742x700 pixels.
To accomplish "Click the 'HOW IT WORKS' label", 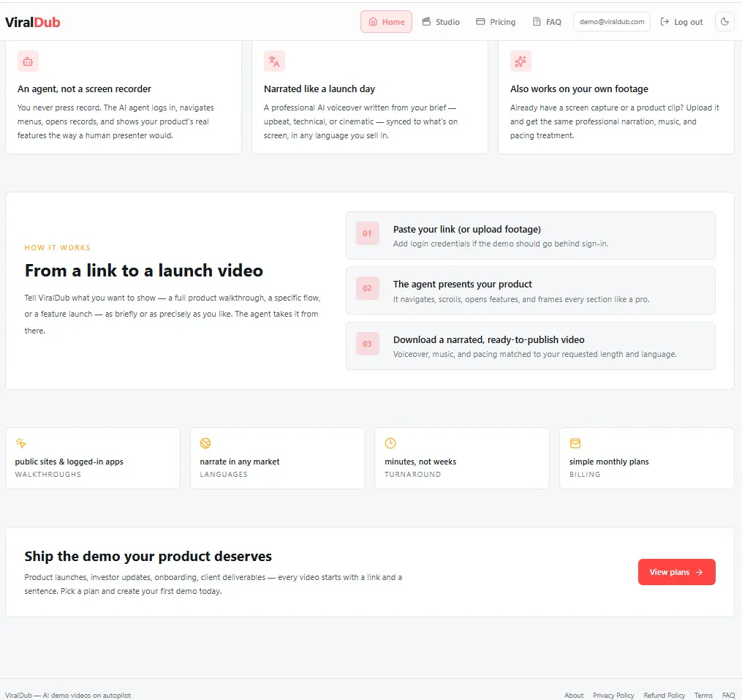I will coord(57,248).
